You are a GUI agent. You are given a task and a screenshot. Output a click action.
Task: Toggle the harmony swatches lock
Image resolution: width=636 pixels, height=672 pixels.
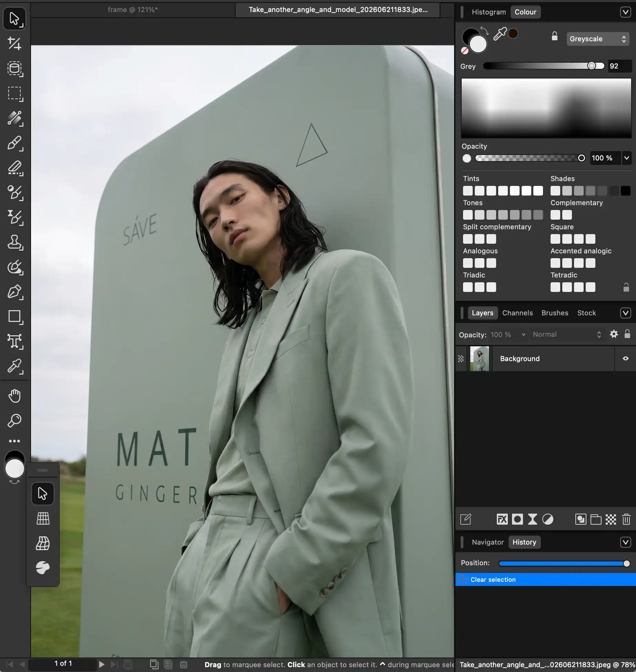[626, 287]
